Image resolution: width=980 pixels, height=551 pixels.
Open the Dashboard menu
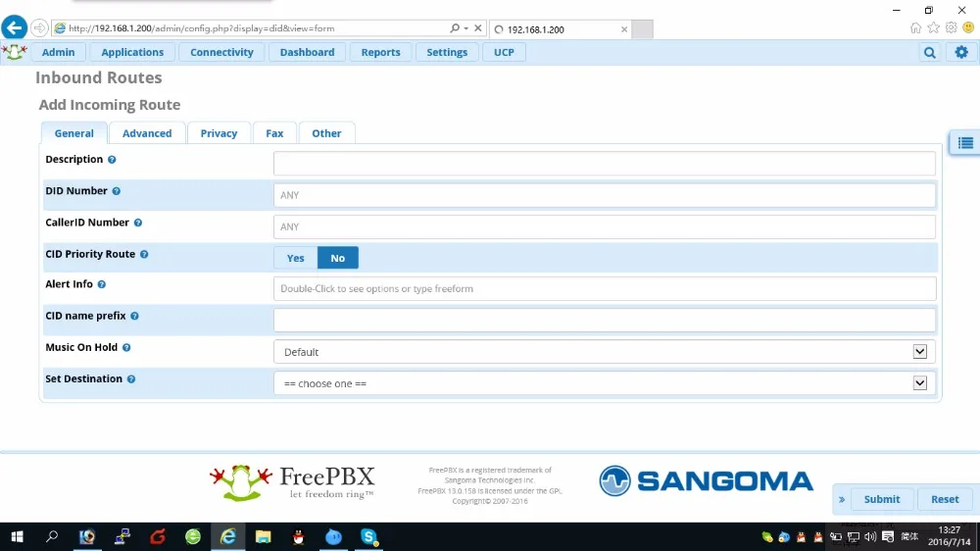click(x=307, y=53)
